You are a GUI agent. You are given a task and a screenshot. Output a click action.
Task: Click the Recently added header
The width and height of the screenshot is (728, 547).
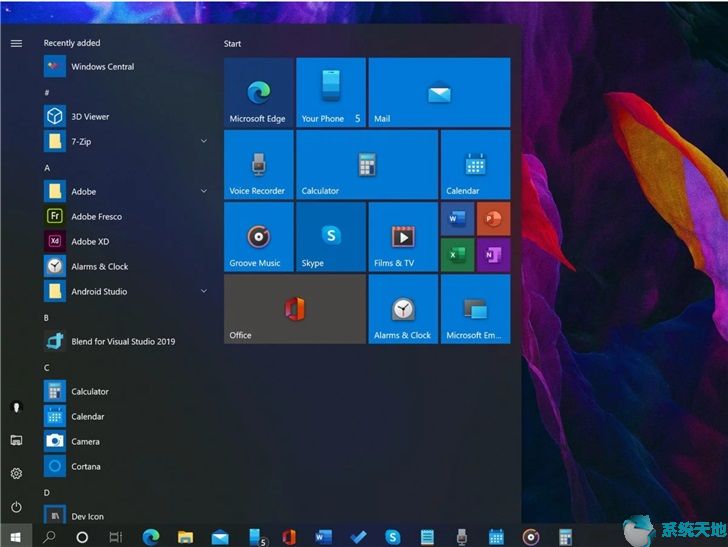click(72, 43)
